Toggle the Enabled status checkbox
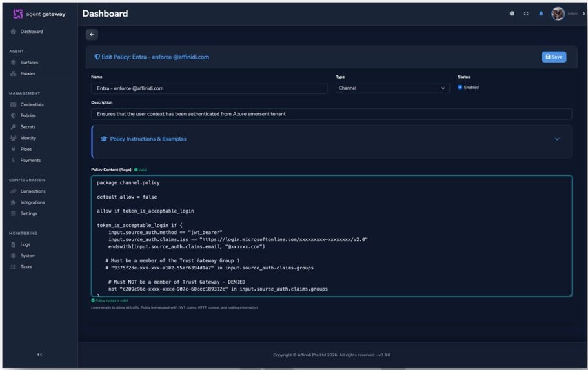The width and height of the screenshot is (588, 370). coord(460,87)
